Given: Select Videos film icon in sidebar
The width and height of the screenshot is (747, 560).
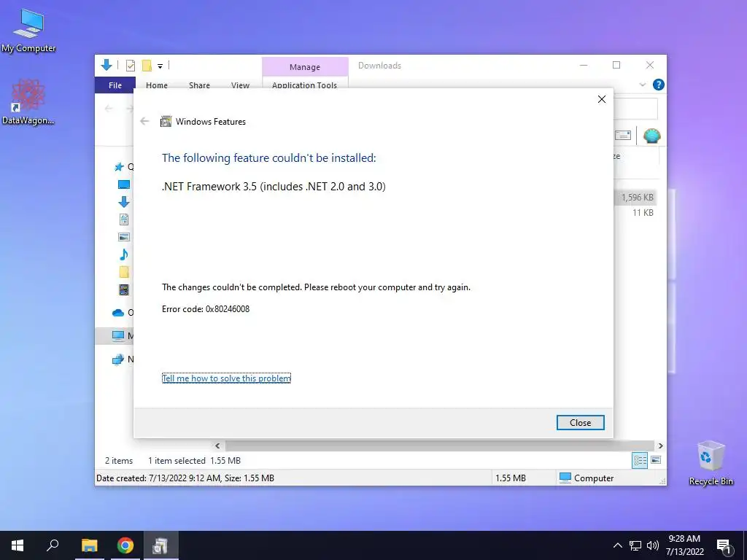Looking at the screenshot, I should pos(124,289).
